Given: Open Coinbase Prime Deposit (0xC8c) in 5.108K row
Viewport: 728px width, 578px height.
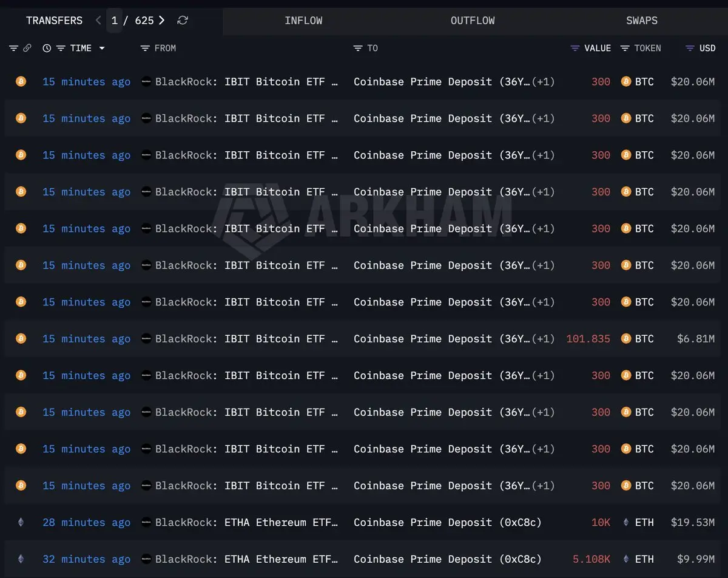Looking at the screenshot, I should pyautogui.click(x=448, y=559).
